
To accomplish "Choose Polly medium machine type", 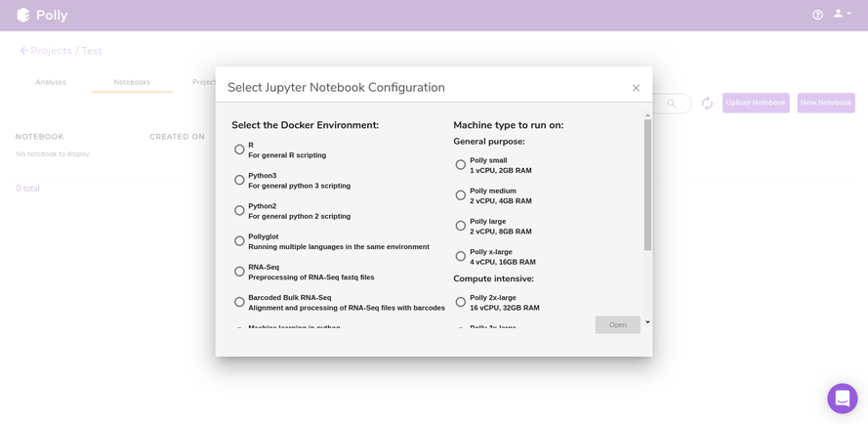I will pos(461,195).
